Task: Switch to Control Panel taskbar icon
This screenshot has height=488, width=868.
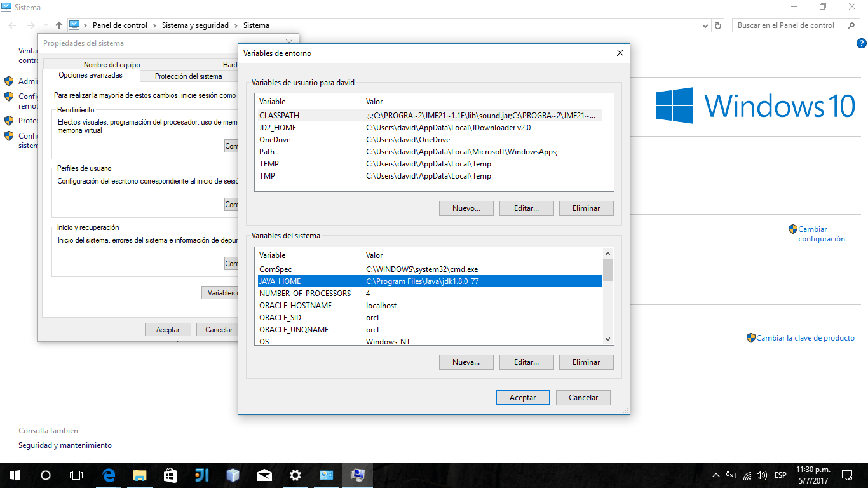Action: 327,475
